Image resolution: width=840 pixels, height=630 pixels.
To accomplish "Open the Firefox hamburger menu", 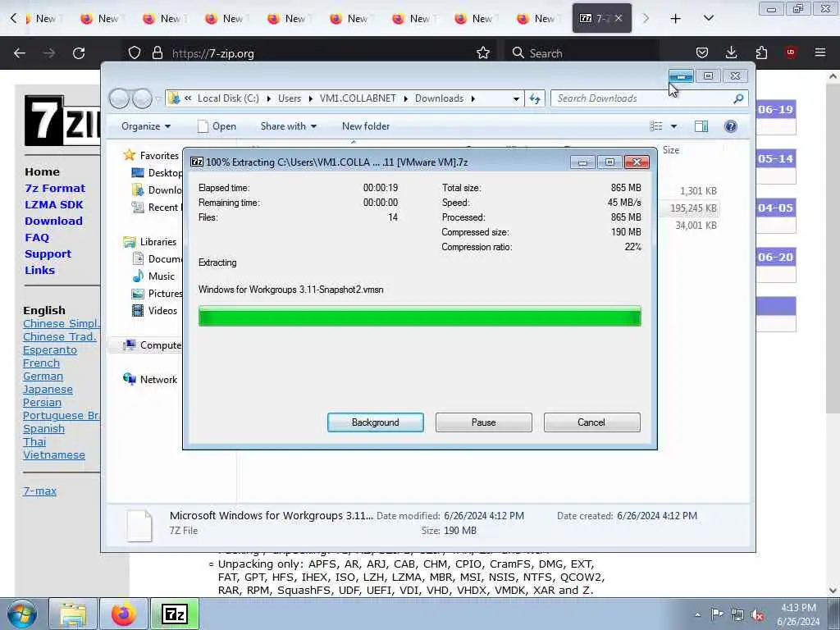I will (x=819, y=52).
